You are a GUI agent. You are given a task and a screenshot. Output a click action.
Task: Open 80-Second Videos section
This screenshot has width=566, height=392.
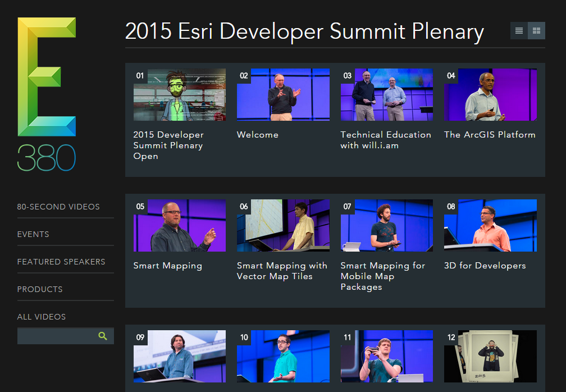coord(58,207)
